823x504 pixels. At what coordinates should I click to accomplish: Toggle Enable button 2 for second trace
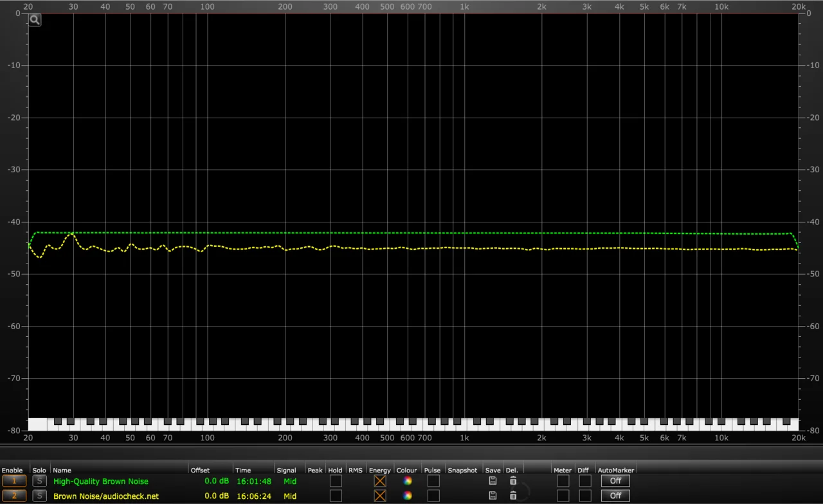14,496
